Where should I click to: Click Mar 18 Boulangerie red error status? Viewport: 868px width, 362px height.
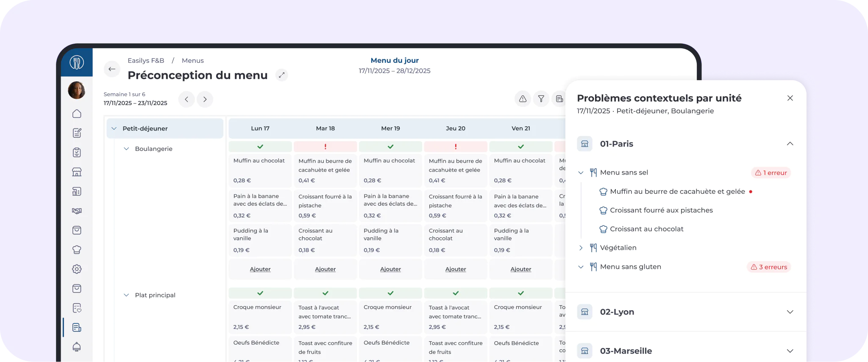click(x=325, y=147)
